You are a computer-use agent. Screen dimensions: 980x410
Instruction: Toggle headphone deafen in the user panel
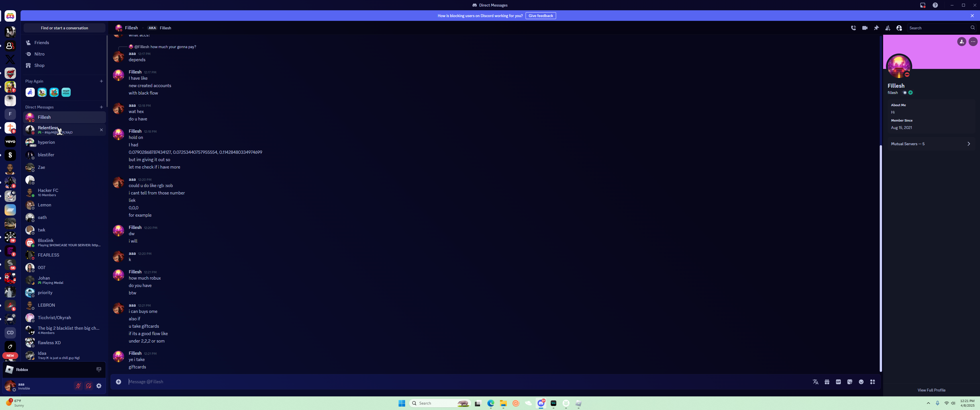[89, 386]
